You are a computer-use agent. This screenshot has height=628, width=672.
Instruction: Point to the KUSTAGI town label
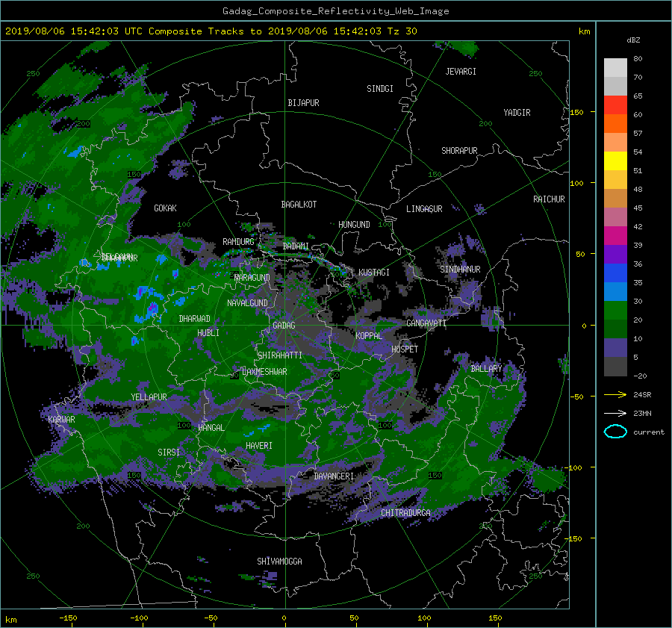pos(374,273)
